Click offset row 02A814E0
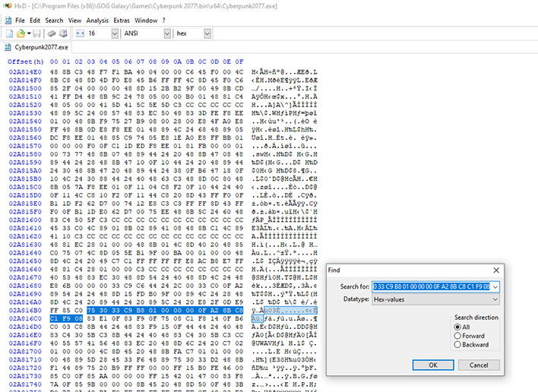The width and height of the screenshot is (538, 392). pos(25,72)
